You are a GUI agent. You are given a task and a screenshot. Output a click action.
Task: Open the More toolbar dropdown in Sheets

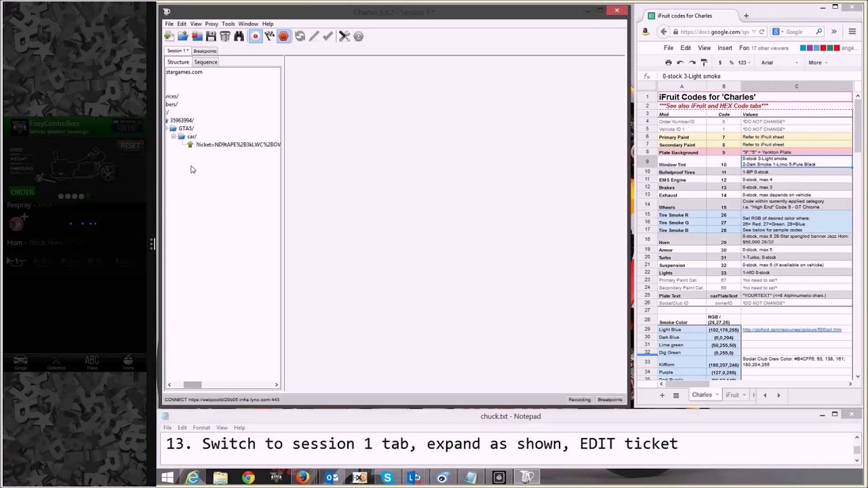819,62
